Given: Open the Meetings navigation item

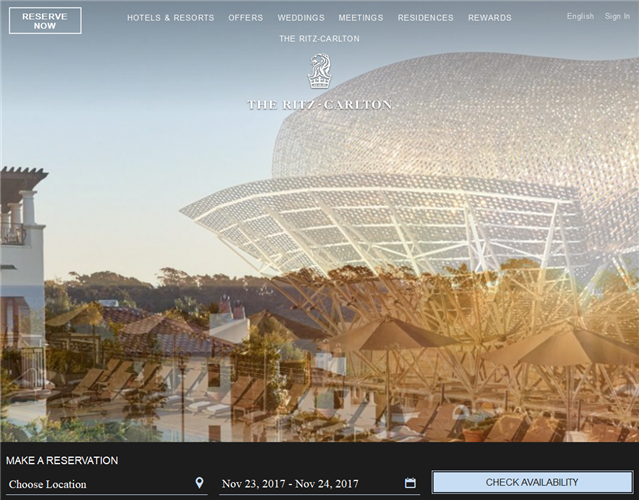Looking at the screenshot, I should coord(360,18).
